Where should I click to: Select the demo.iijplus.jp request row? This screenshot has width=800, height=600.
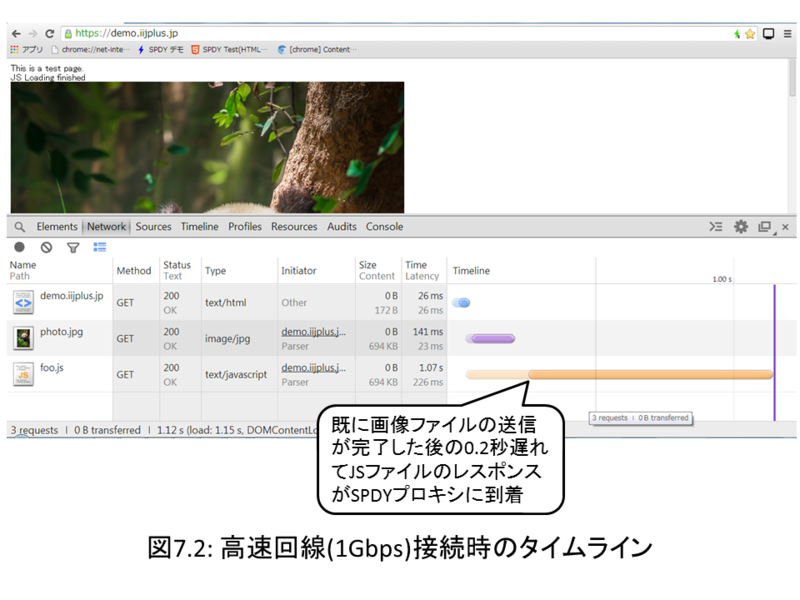[402, 303]
